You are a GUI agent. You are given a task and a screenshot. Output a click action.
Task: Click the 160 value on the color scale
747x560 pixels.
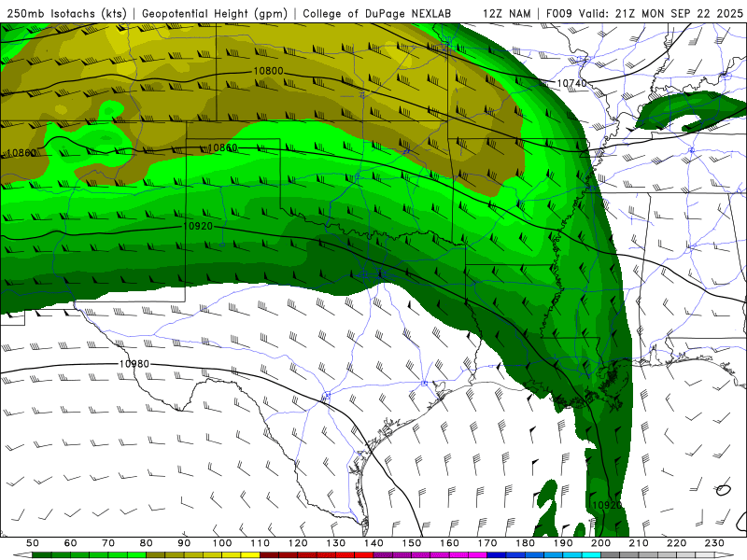[x=449, y=543]
